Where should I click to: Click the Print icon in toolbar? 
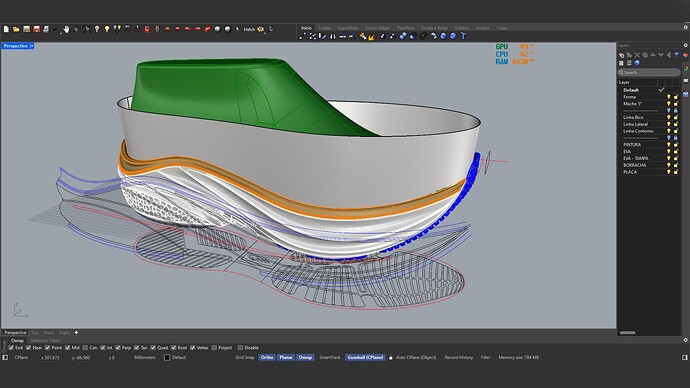[46, 29]
